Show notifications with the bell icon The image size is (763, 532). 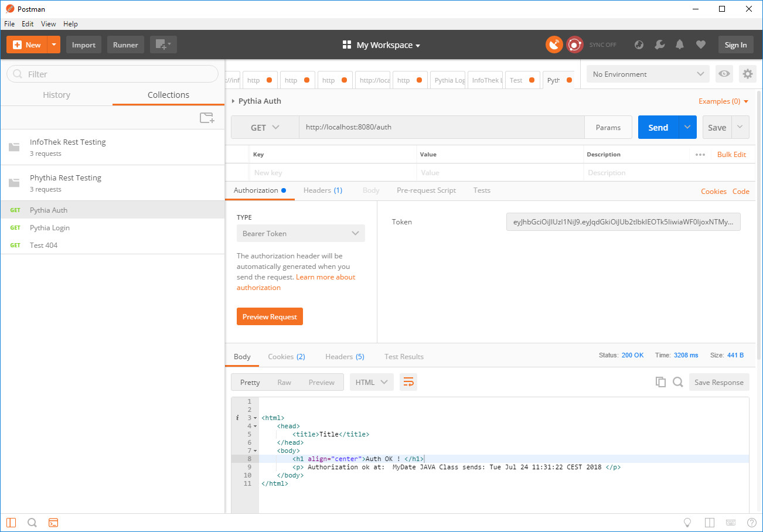click(680, 45)
